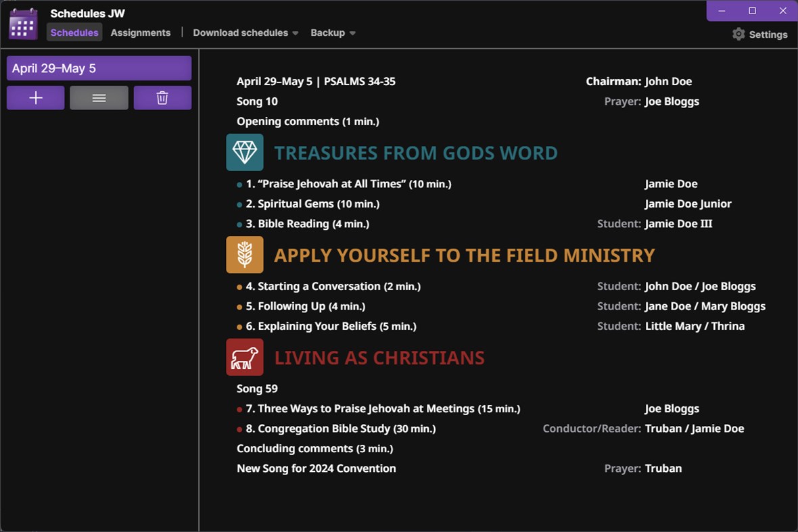The width and height of the screenshot is (798, 532).
Task: Click the Living as Christians sheep icon
Action: [245, 357]
